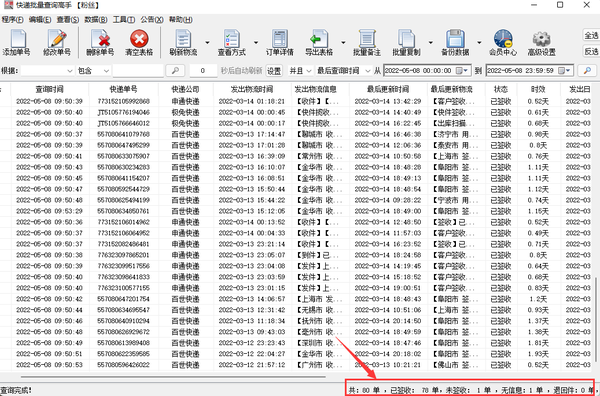Click the 已签收 count in status bar
This screenshot has height=396, width=600.
point(414,390)
